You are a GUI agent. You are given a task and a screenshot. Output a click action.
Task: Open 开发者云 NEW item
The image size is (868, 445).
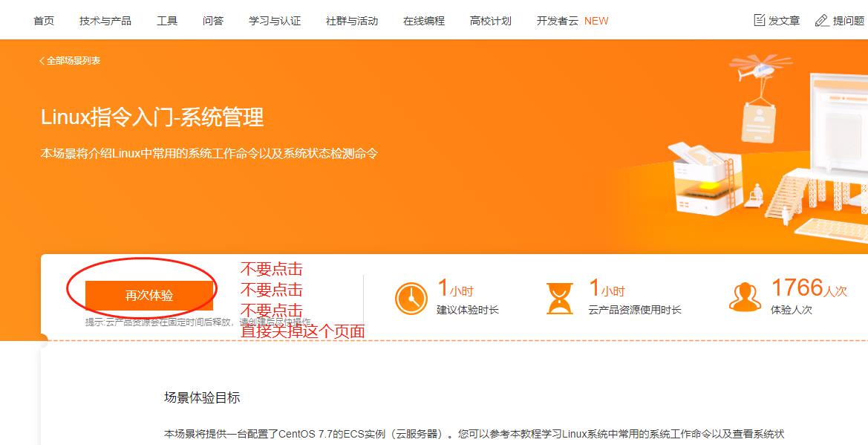[x=572, y=21]
